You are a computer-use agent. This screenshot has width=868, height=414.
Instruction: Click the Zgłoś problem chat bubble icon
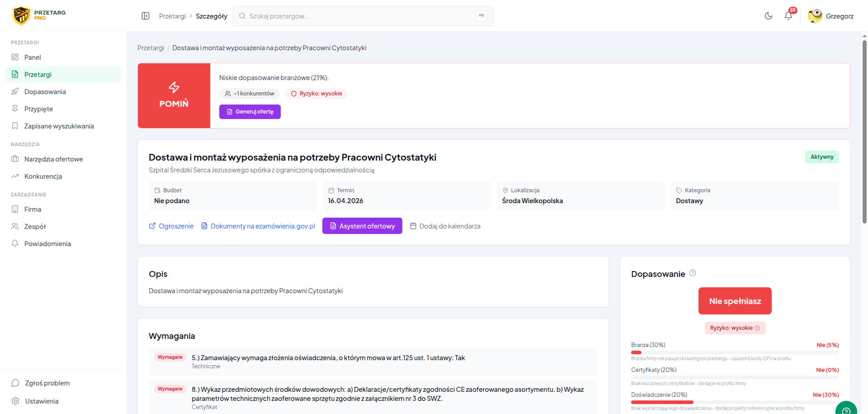point(15,383)
